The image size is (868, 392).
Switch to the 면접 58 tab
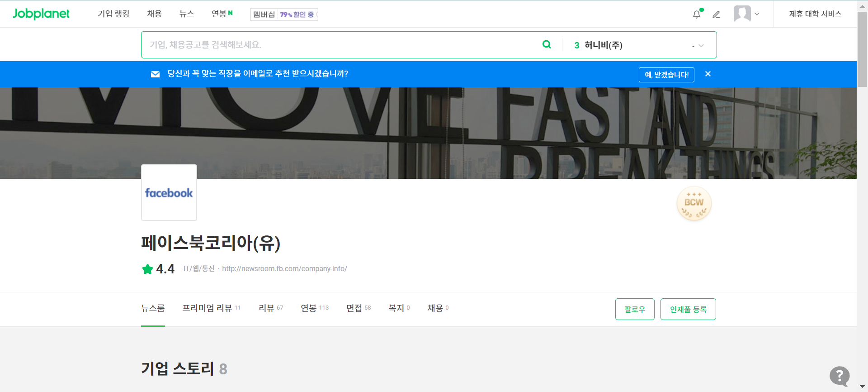pos(359,308)
